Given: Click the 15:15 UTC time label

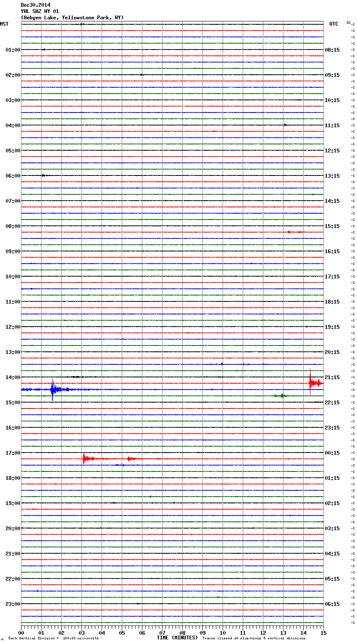Looking at the screenshot, I should coord(332,226).
